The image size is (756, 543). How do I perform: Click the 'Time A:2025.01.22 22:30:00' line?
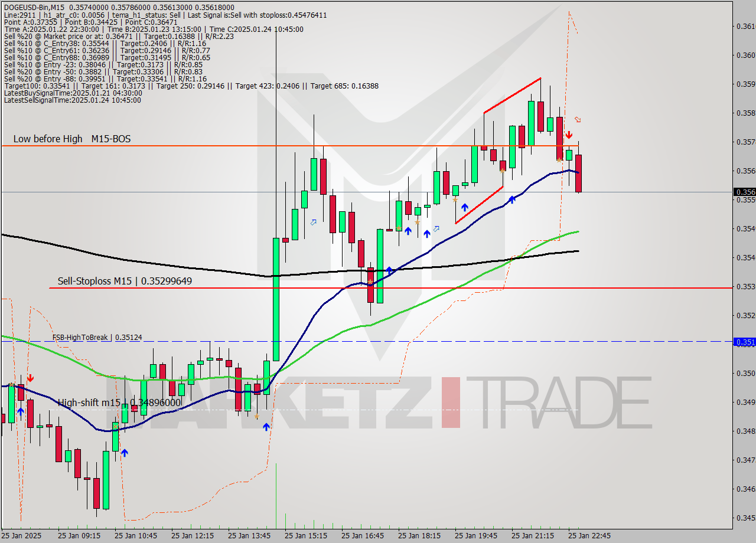coord(154,29)
